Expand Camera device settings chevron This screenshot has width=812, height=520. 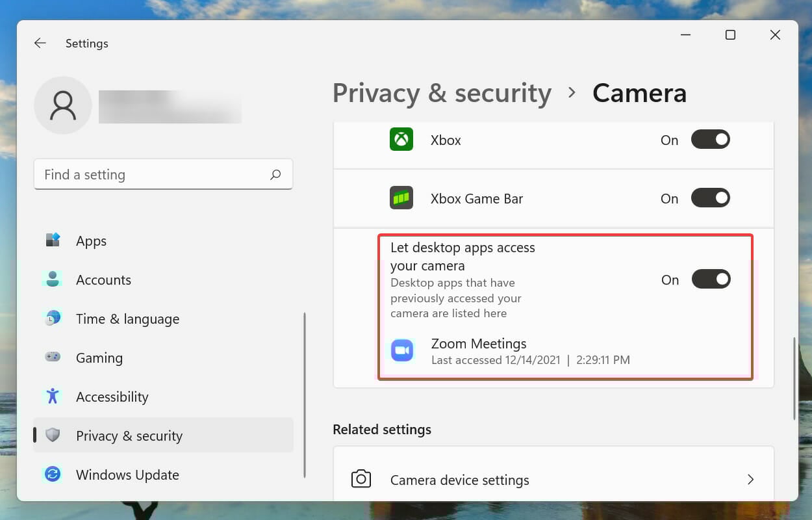[750, 480]
